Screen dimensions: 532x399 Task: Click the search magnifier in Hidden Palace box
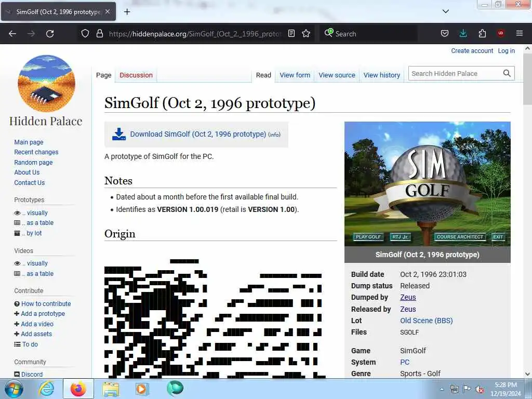[507, 73]
